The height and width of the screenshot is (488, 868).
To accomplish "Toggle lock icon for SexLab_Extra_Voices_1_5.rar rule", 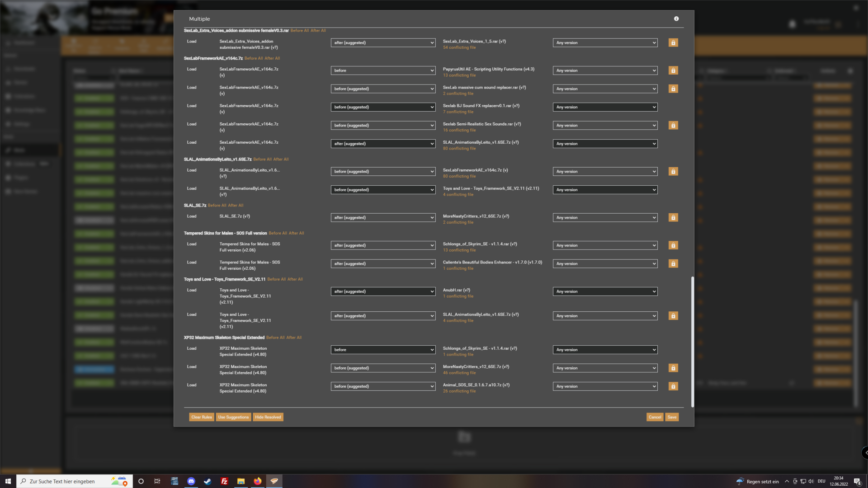I will pos(673,42).
